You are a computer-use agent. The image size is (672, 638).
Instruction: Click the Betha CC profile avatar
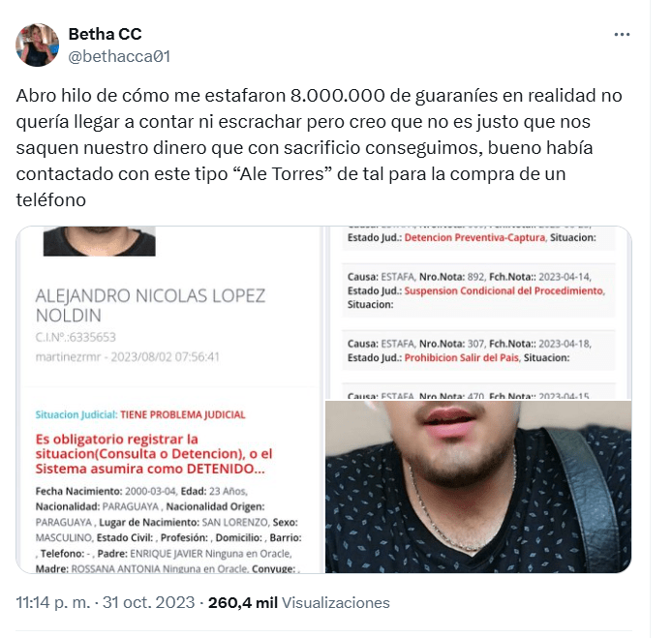38,45
